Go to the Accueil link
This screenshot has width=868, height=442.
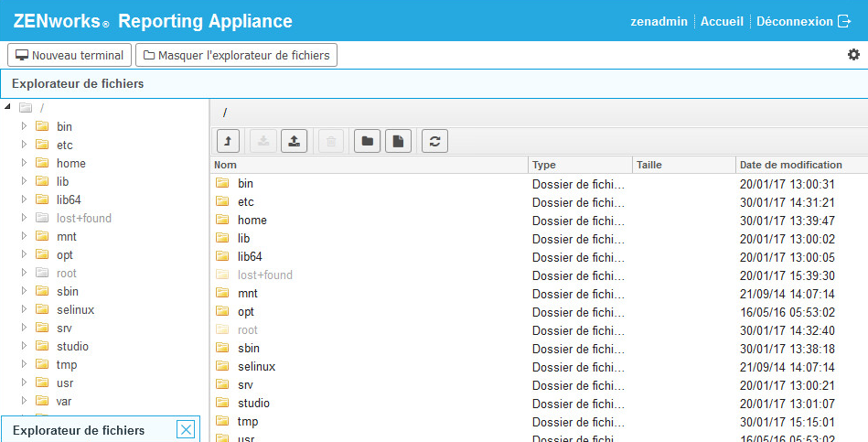point(722,21)
